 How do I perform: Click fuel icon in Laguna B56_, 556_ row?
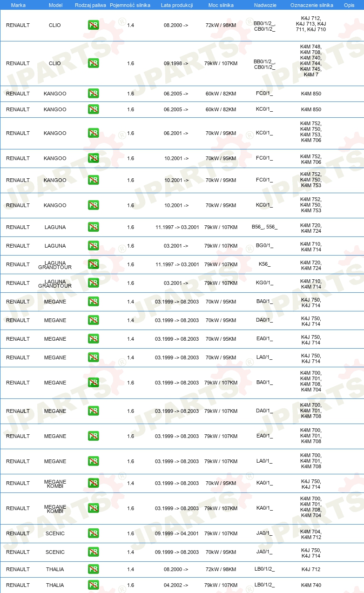93,227
